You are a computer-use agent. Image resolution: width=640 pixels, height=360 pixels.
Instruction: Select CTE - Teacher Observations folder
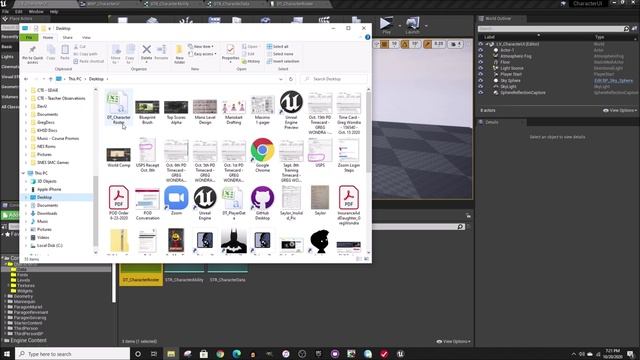coord(61,98)
